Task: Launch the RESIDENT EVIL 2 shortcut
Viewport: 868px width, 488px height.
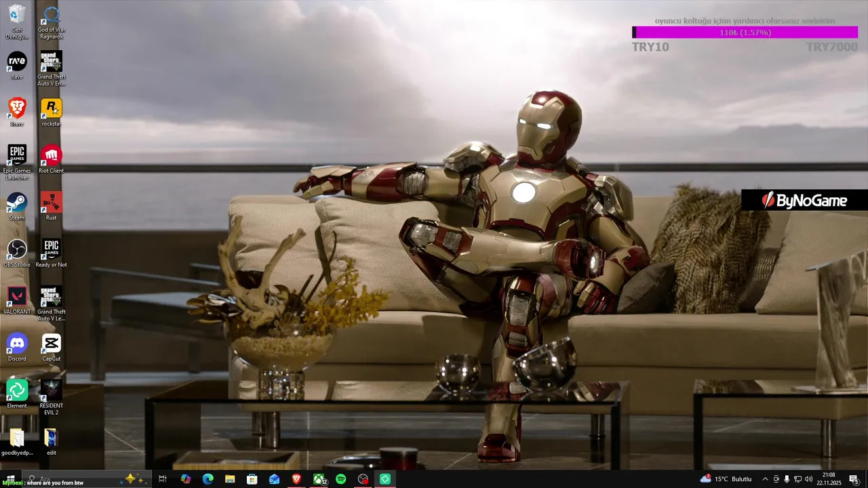Action: point(52,396)
